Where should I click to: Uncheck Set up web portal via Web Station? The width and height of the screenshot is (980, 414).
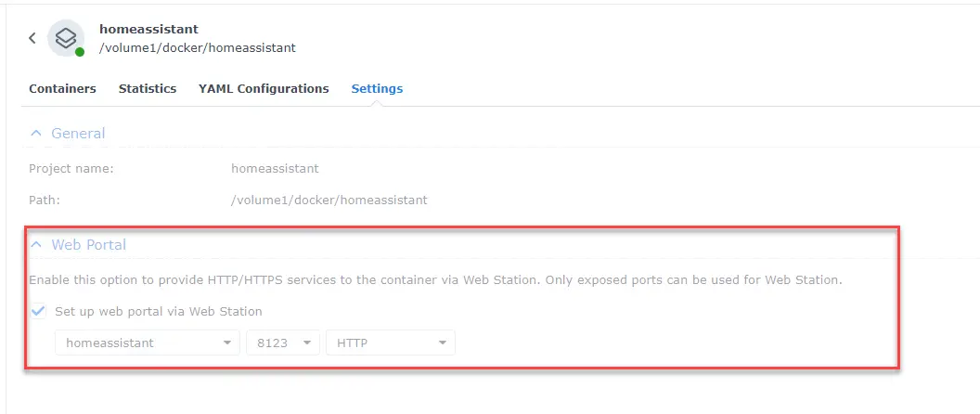click(x=38, y=312)
